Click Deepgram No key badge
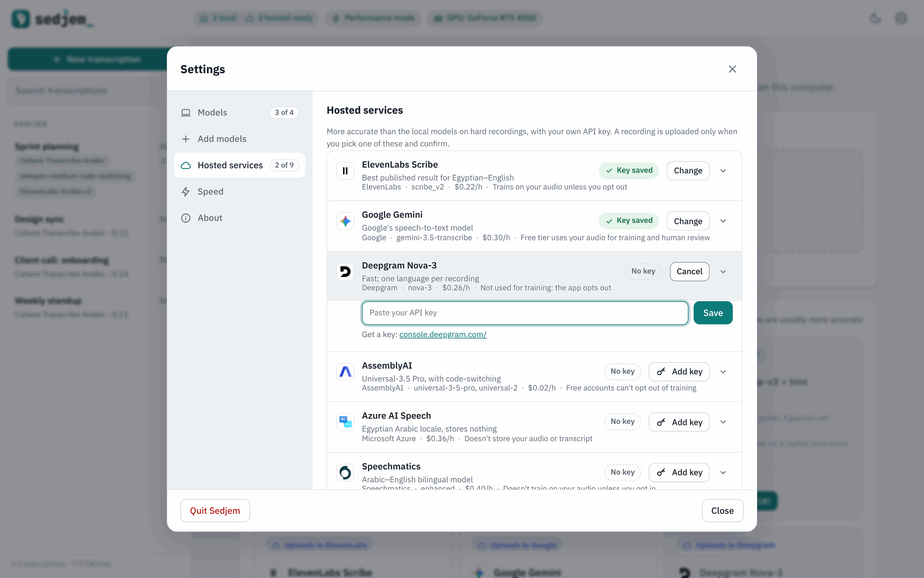The height and width of the screenshot is (578, 924). tap(643, 271)
